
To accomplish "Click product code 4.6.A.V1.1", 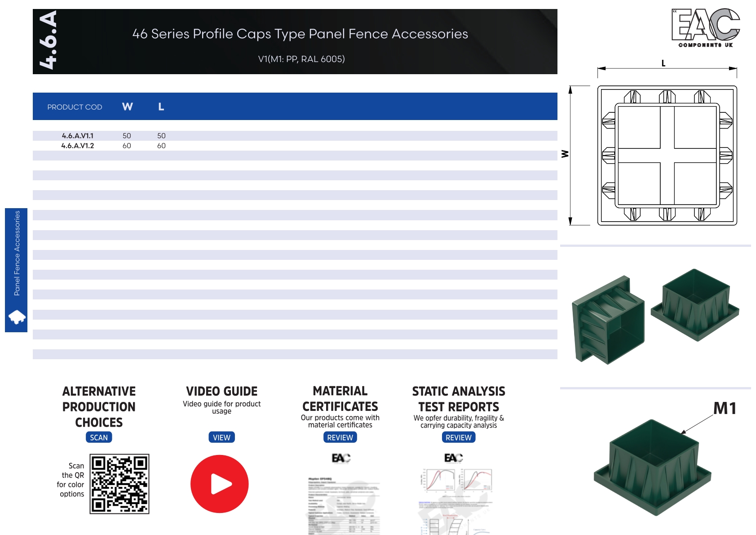I will (78, 136).
